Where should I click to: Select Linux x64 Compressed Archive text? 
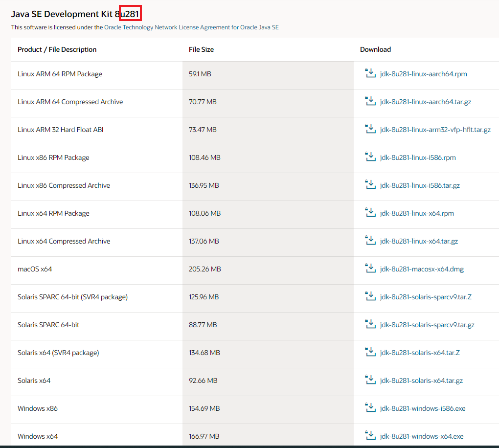click(x=64, y=241)
